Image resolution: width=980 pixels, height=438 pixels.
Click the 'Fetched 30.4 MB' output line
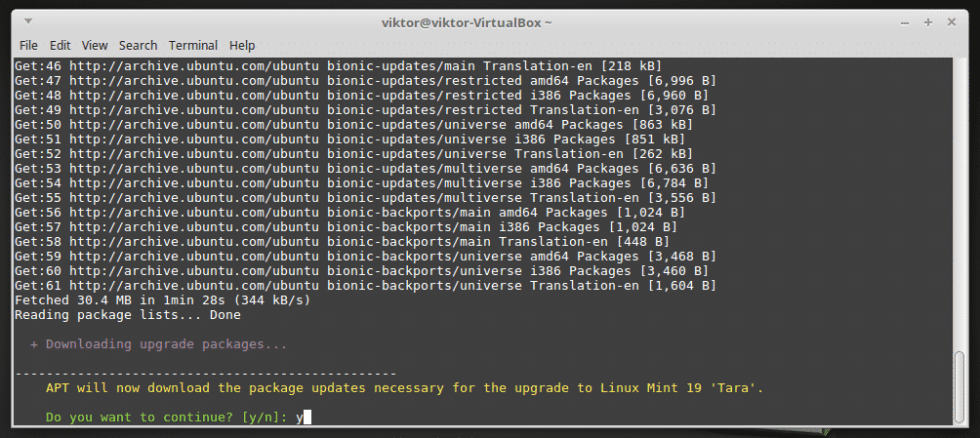[162, 300]
